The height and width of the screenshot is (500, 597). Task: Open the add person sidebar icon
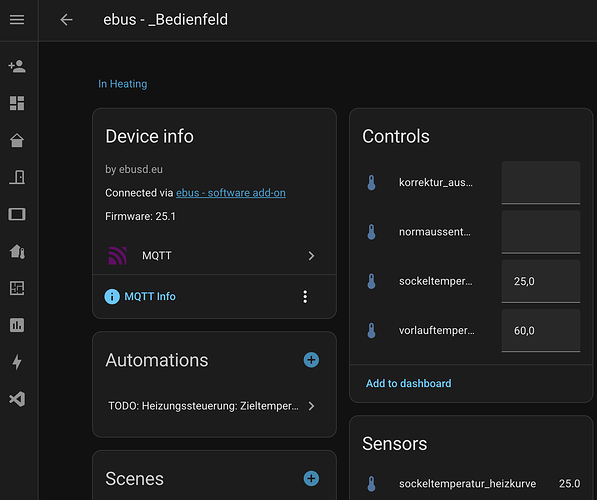[17, 66]
